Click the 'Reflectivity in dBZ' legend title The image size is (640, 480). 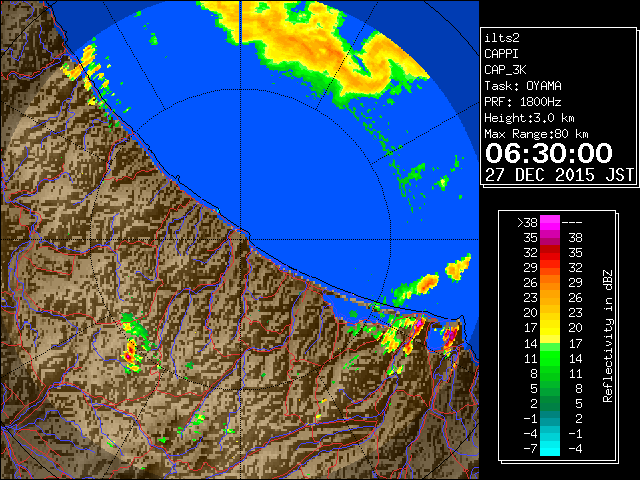[608, 336]
